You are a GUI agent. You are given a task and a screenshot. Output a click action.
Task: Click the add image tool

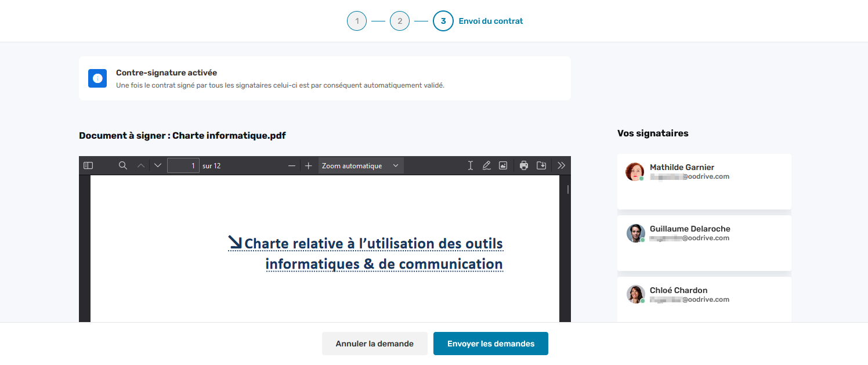coord(503,165)
